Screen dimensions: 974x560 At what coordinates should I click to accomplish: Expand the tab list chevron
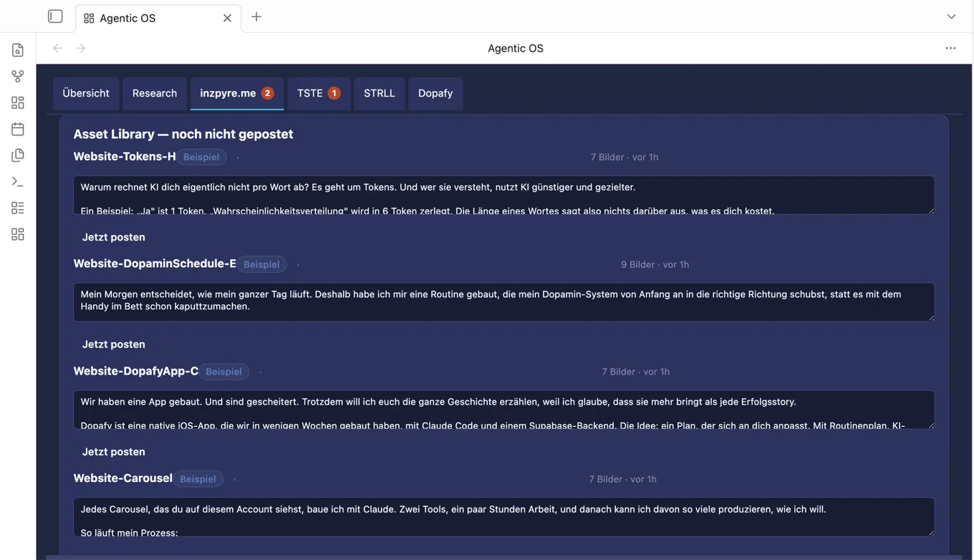[951, 16]
